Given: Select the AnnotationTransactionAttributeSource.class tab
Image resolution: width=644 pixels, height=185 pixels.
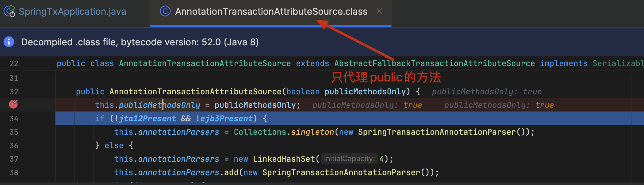Looking at the screenshot, I should [271, 12].
